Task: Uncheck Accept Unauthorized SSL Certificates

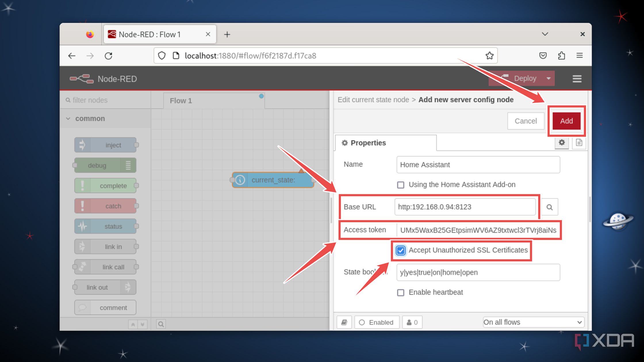Action: 400,251
